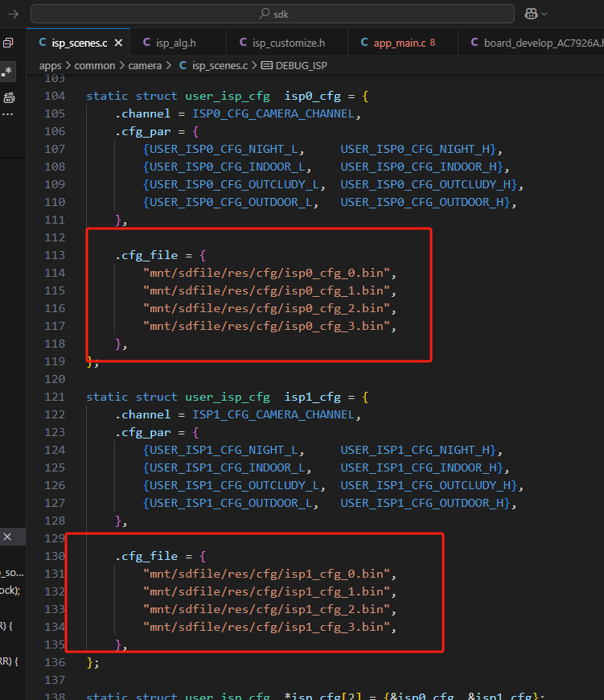Click the isp0_cfg_1.bin path string
604x700 pixels.
point(266,291)
